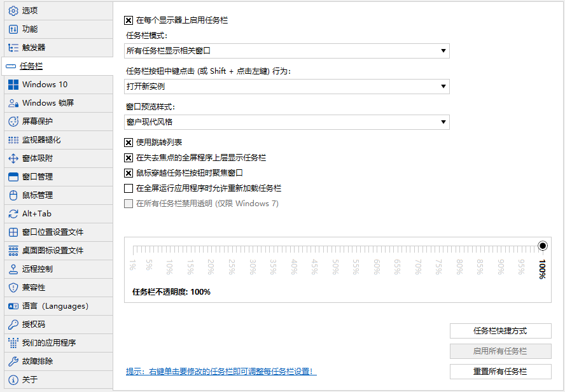Viewport: 565px width, 392px height.
Task: Click the Windows logo icon for Windows 10
Action: click(13, 85)
